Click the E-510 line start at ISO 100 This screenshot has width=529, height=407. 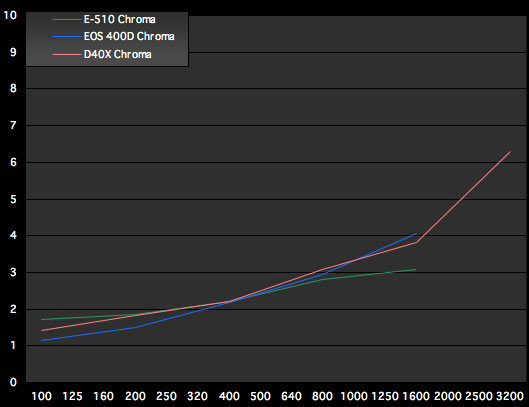[x=42, y=319]
